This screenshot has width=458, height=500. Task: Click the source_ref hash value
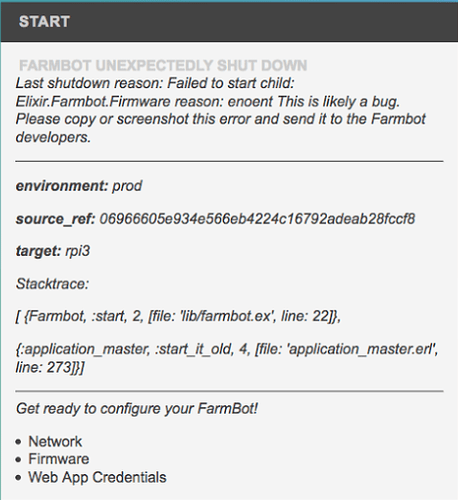257,219
